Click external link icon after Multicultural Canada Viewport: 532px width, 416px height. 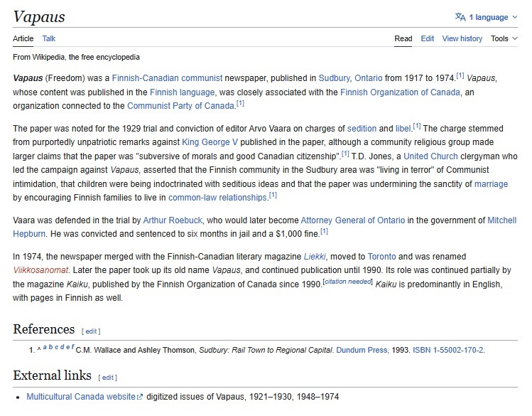[x=140, y=397]
